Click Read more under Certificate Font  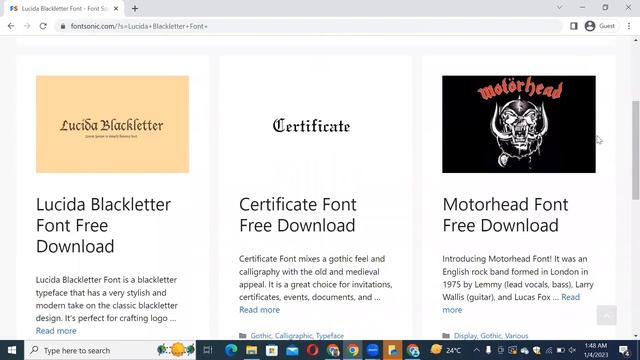click(260, 310)
